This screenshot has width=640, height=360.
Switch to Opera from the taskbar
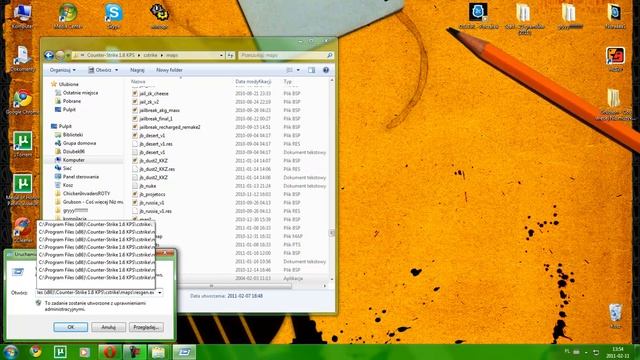[x=109, y=352]
